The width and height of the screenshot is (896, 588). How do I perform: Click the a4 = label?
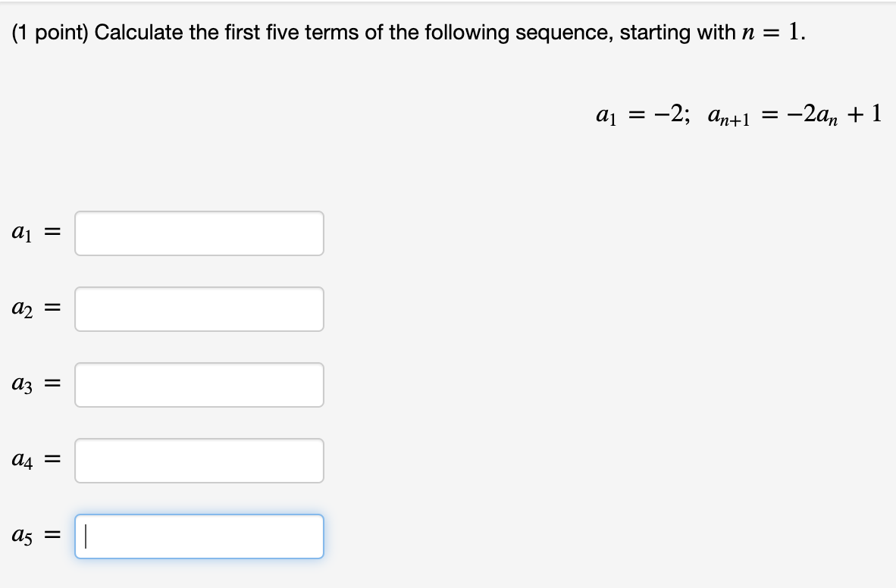(x=33, y=460)
